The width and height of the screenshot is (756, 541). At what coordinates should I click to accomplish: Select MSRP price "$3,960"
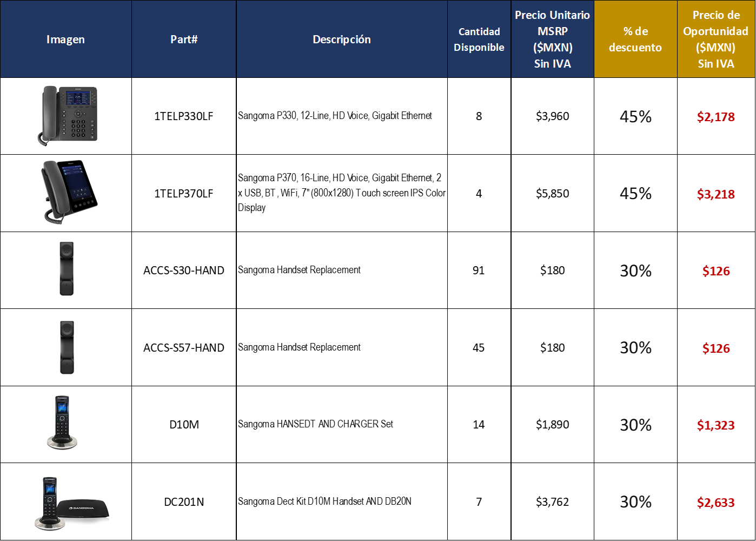click(x=552, y=116)
